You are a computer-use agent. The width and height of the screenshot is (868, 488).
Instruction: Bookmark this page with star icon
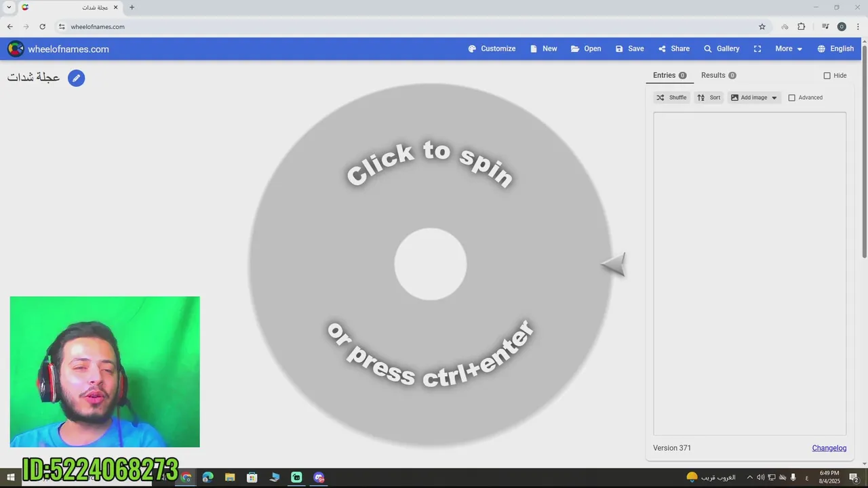[x=762, y=26]
